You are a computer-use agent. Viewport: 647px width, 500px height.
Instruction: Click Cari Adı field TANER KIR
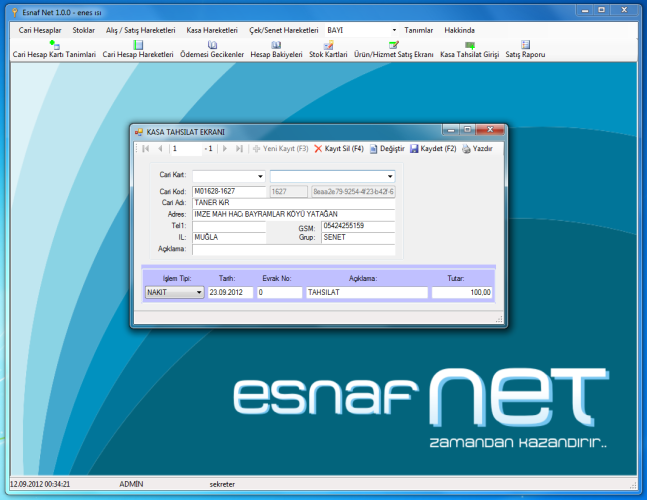tap(293, 203)
